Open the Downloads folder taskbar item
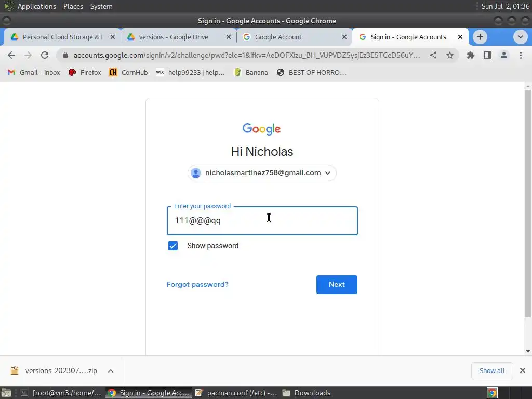The image size is (532, 399). (307, 393)
